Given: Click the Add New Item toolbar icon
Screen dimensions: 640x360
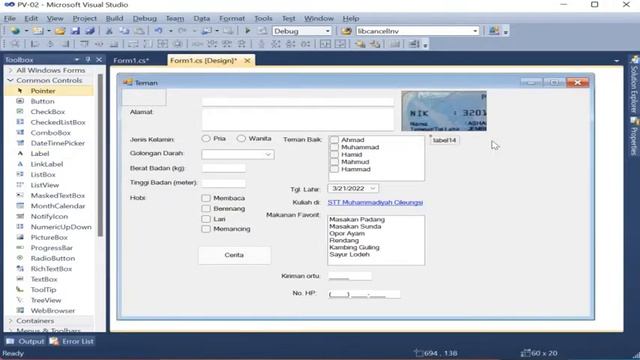Looking at the screenshot, I should (38, 31).
